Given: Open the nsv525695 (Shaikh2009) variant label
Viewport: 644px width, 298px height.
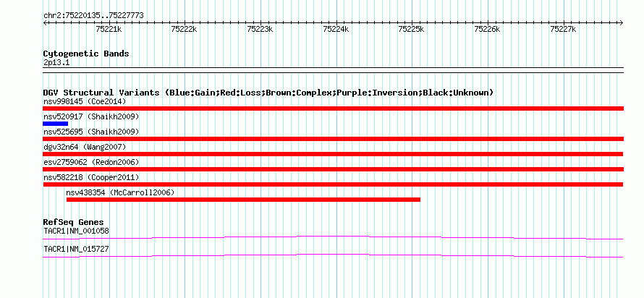Looking at the screenshot, I should (x=91, y=132).
